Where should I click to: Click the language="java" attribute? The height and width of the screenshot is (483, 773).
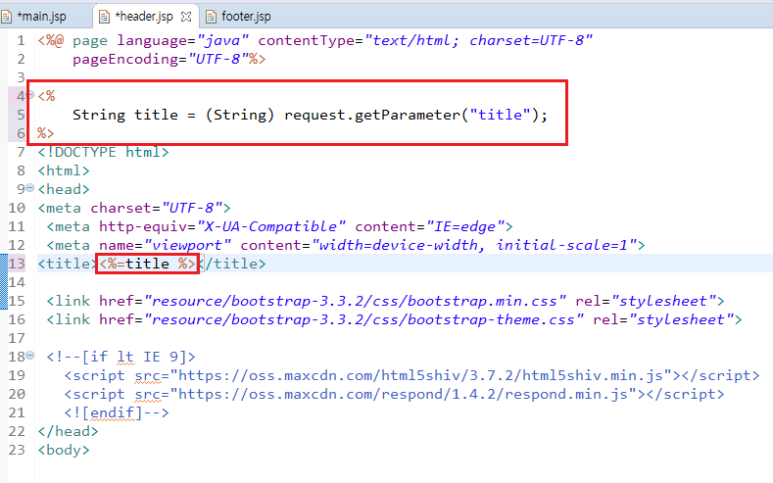point(183,40)
